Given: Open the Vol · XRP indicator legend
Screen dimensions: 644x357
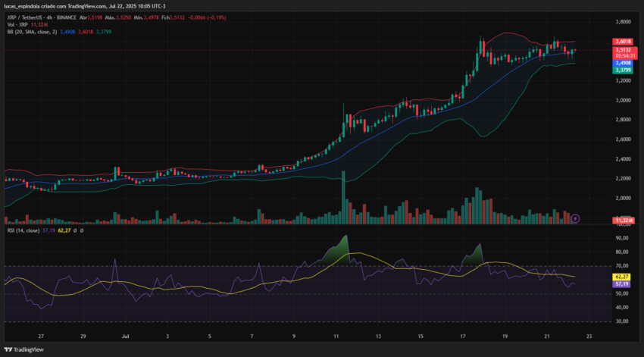Looking at the screenshot, I should coord(17,25).
